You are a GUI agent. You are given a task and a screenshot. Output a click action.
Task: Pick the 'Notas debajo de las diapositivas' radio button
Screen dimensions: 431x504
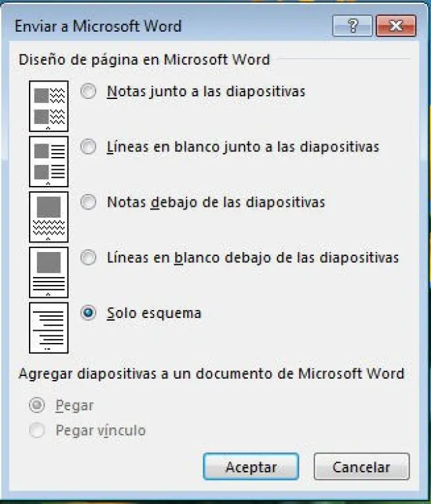tap(88, 202)
